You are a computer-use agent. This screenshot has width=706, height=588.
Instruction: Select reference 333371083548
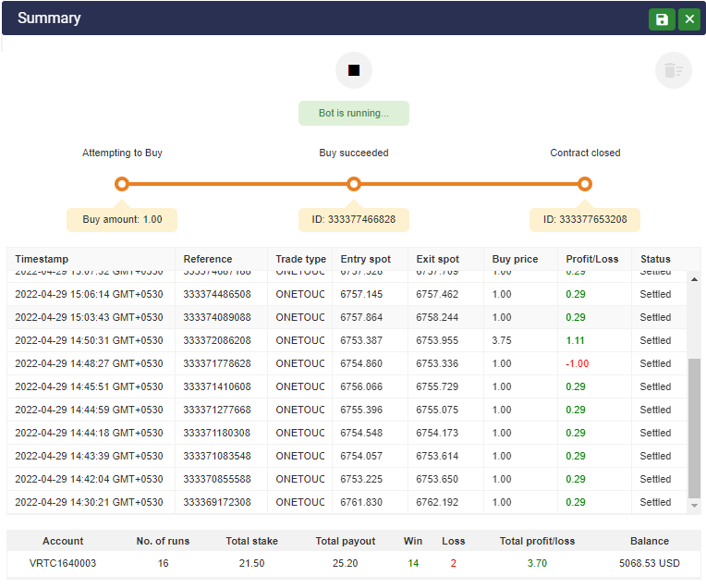[x=217, y=456]
